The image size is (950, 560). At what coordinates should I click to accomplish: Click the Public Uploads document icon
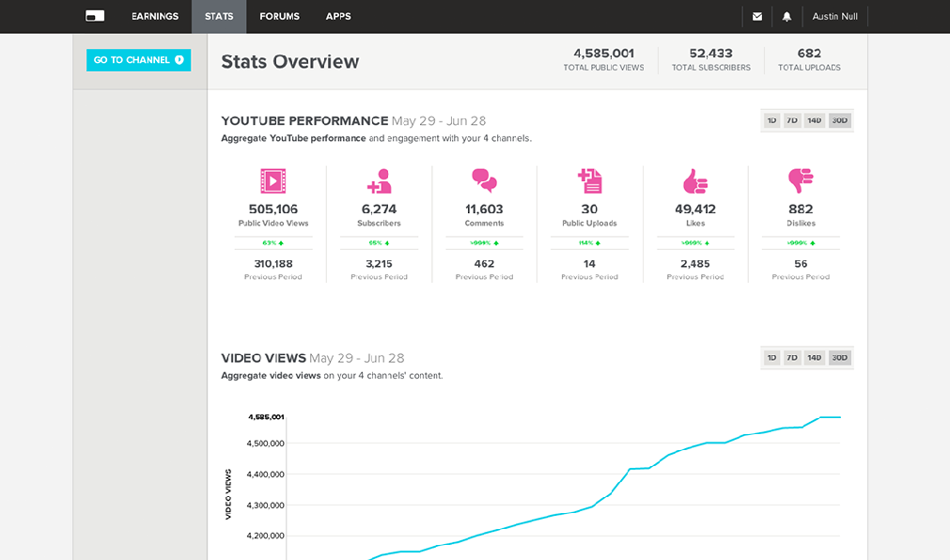[589, 180]
